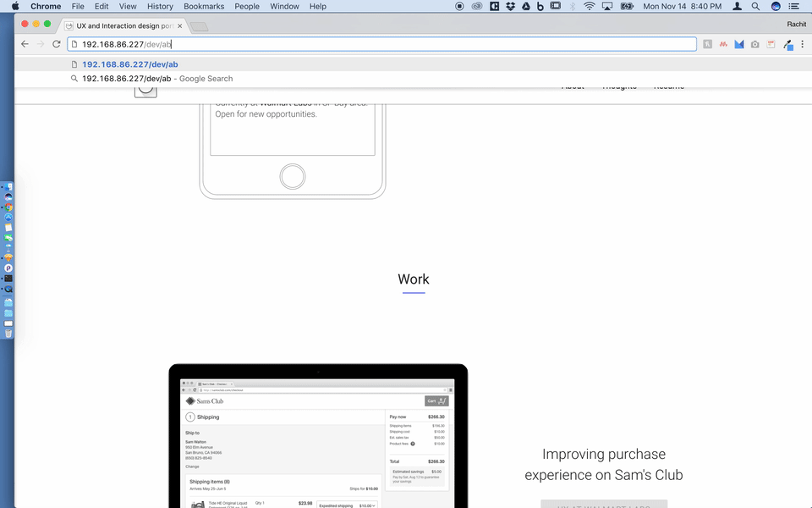Image resolution: width=812 pixels, height=508 pixels.
Task: Open Spotlight search magnifier
Action: pyautogui.click(x=755, y=6)
